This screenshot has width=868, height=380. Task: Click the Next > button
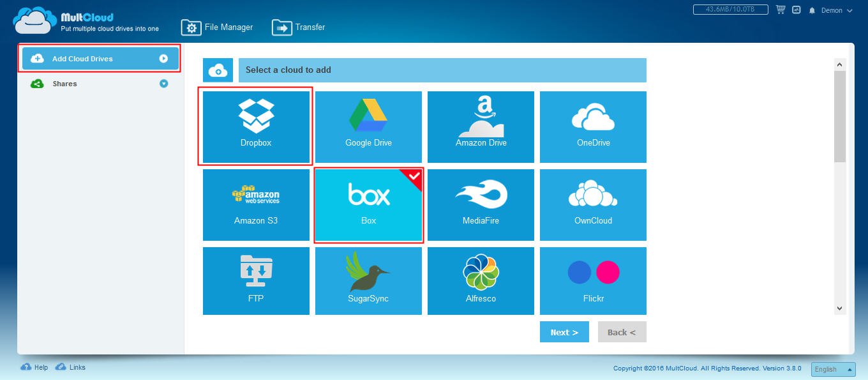click(564, 332)
